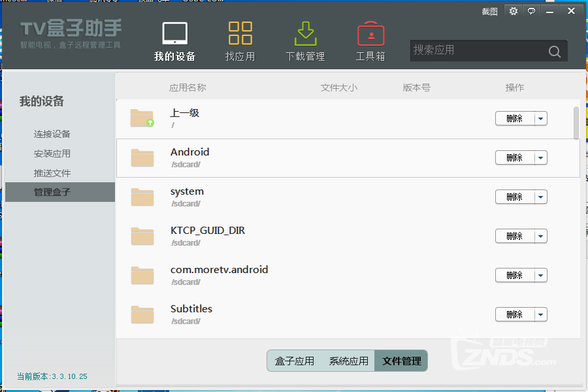This screenshot has width=588, height=392.
Task: Click the 当前版本:3.3.10.25 label
Action: 52,376
